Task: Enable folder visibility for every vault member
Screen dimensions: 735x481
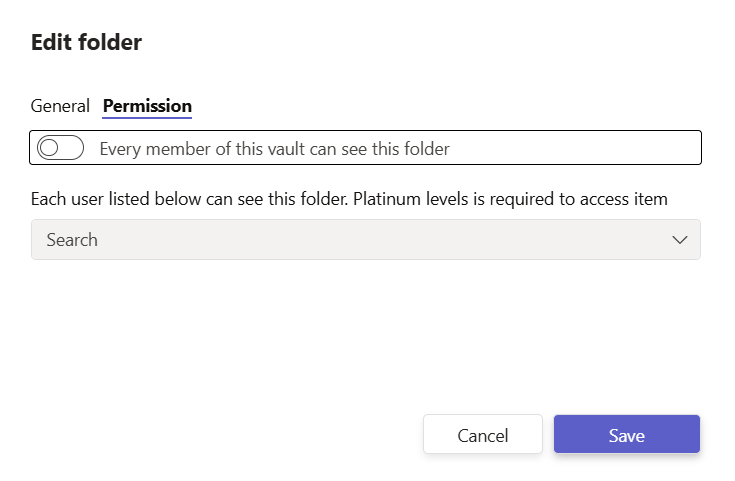Action: (x=60, y=148)
